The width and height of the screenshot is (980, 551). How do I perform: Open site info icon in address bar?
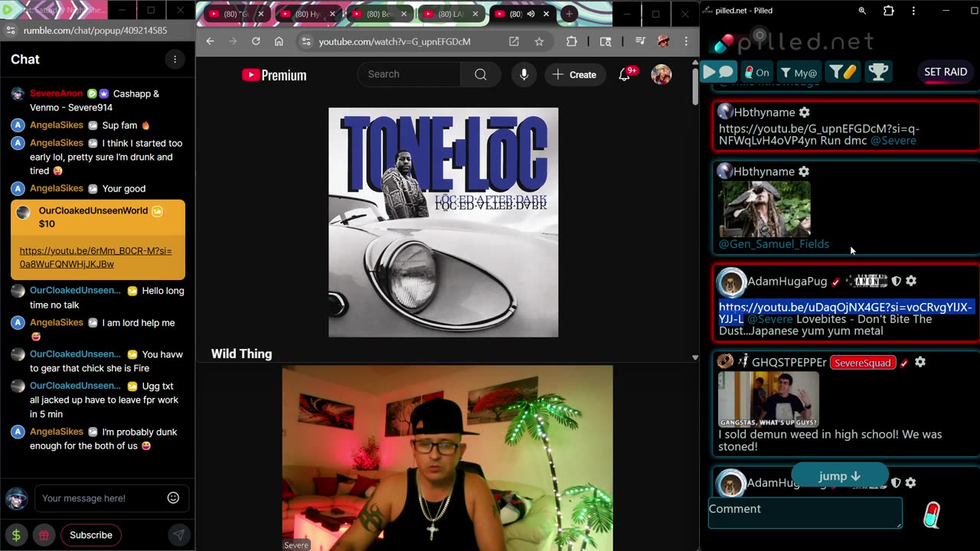point(305,41)
